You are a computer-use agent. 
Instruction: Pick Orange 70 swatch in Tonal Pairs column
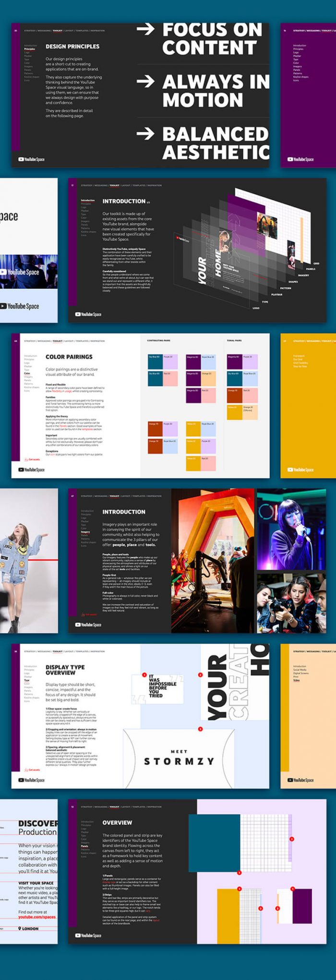234,395
